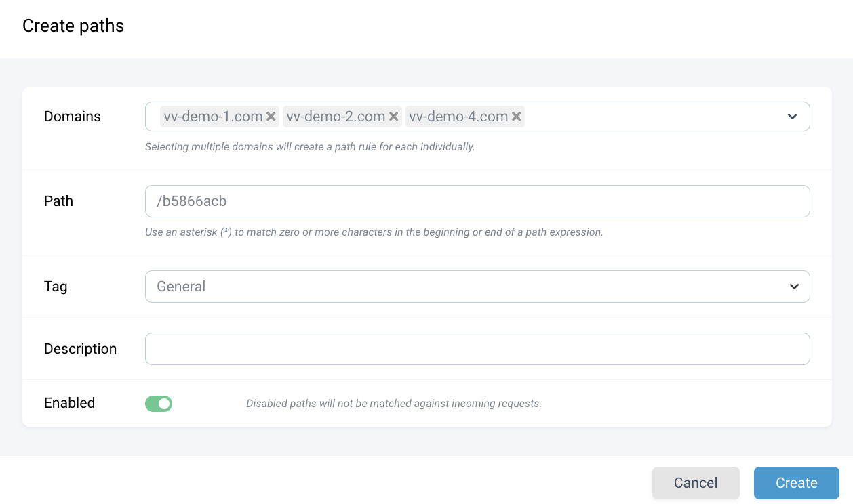Select the vv-demo-2.com chip label
The height and width of the screenshot is (504, 853).
(x=336, y=117)
